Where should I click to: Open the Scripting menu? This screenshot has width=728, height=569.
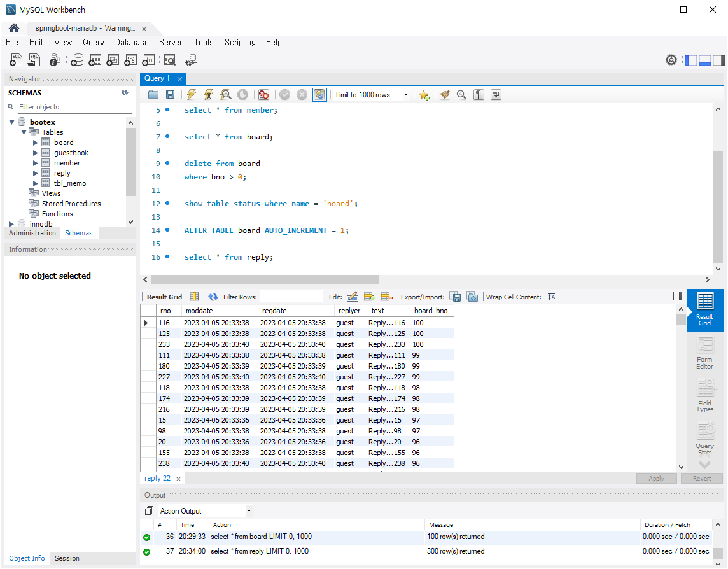(240, 42)
